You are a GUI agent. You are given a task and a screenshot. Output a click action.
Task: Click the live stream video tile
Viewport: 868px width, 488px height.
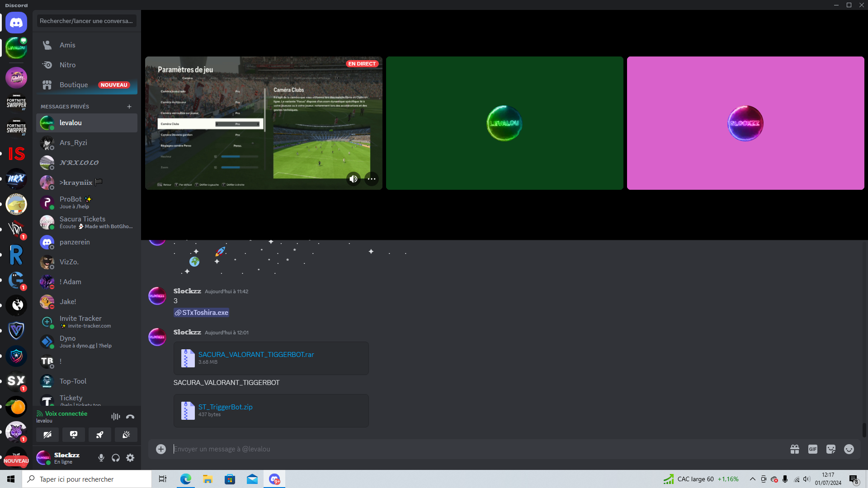tap(264, 123)
